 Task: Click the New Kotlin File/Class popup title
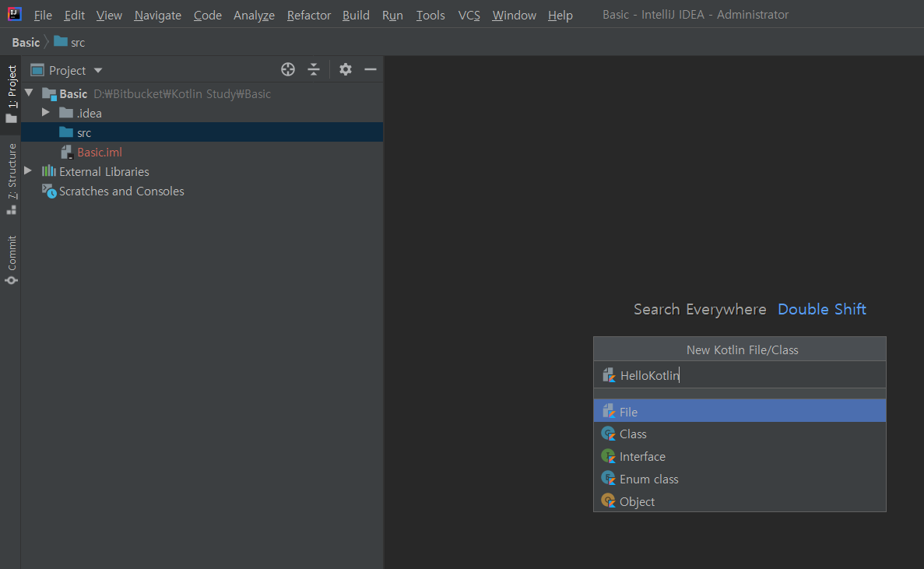pyautogui.click(x=743, y=349)
